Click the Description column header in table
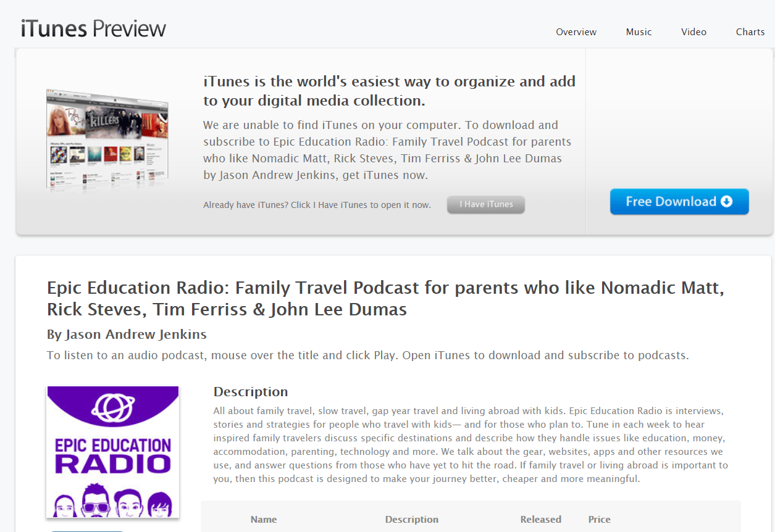775x532 pixels. point(411,520)
